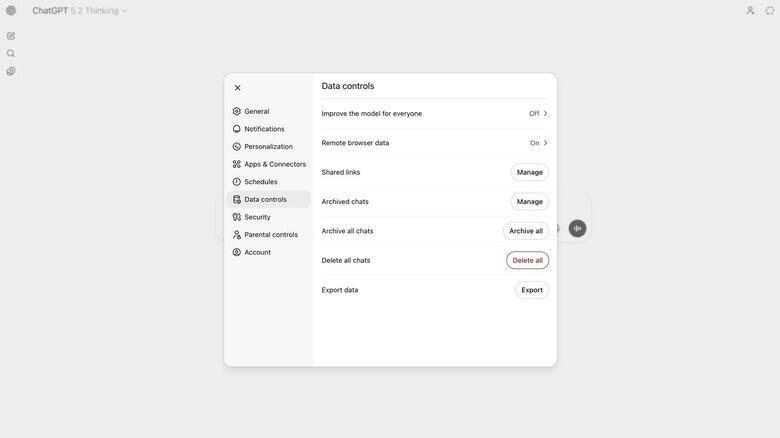Click the temporary chat icon at top right
The height and width of the screenshot is (438, 780).
[770, 11]
